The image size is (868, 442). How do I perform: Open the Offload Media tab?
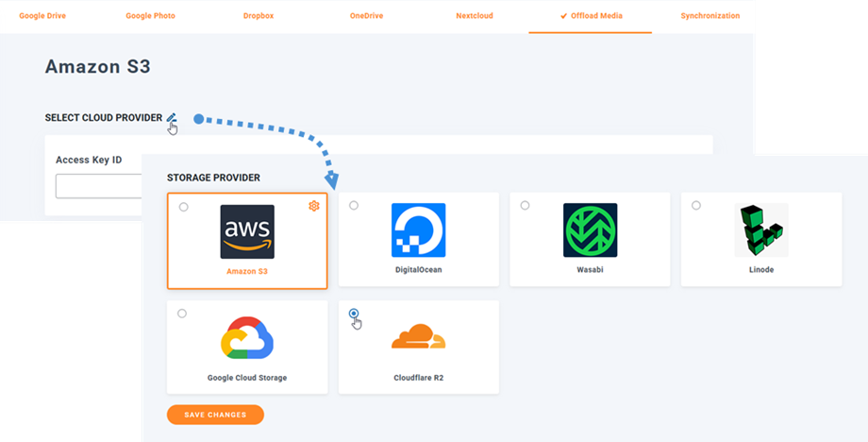click(592, 16)
